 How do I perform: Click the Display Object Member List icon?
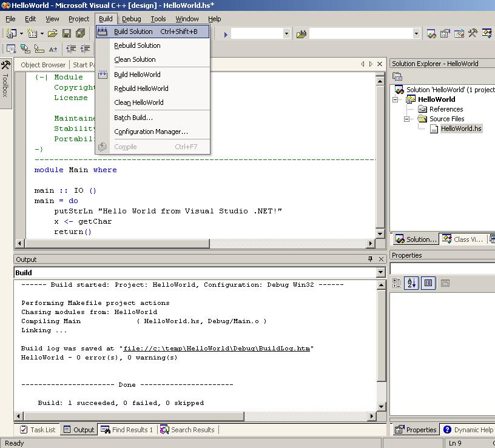[x=11, y=48]
